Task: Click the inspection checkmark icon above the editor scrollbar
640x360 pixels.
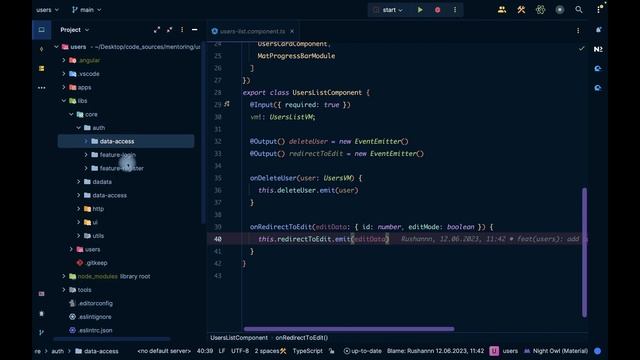Action: pyautogui.click(x=582, y=49)
